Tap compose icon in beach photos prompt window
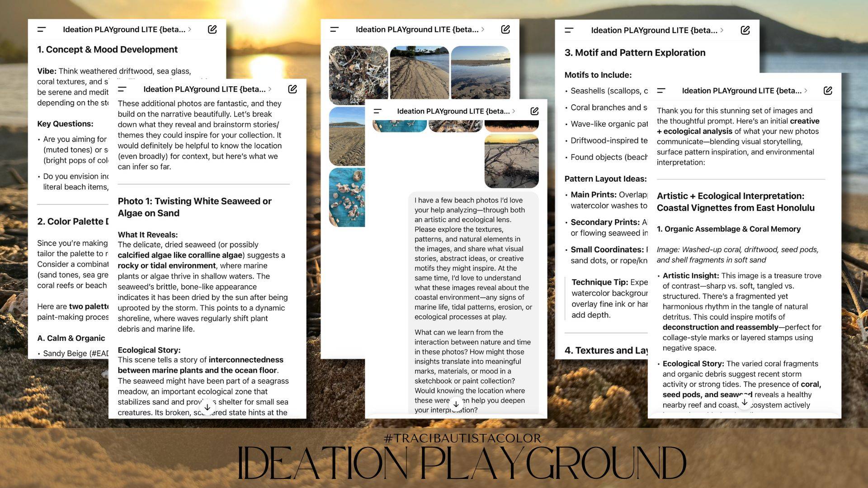 [534, 111]
